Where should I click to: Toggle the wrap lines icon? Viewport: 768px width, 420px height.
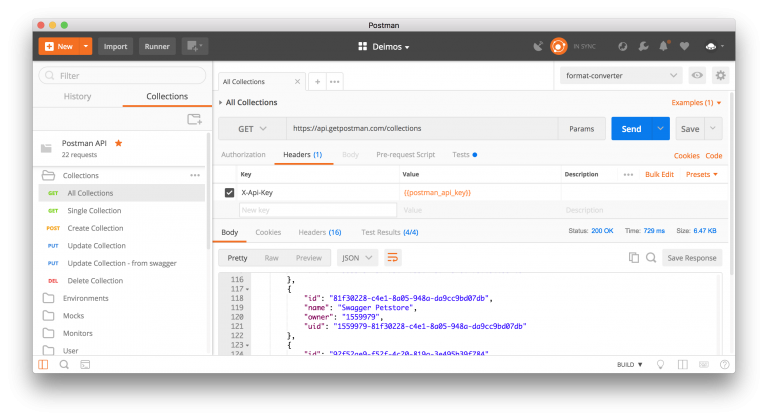[393, 258]
